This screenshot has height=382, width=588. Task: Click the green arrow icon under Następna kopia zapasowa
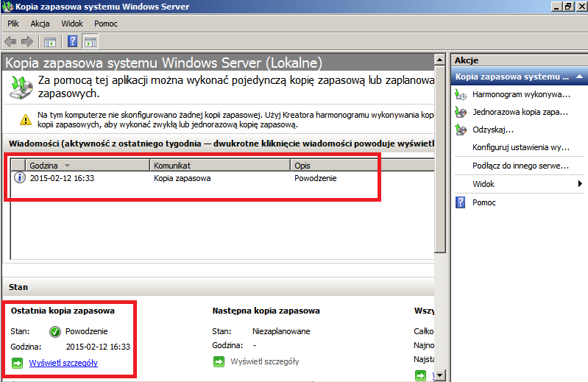(x=219, y=361)
